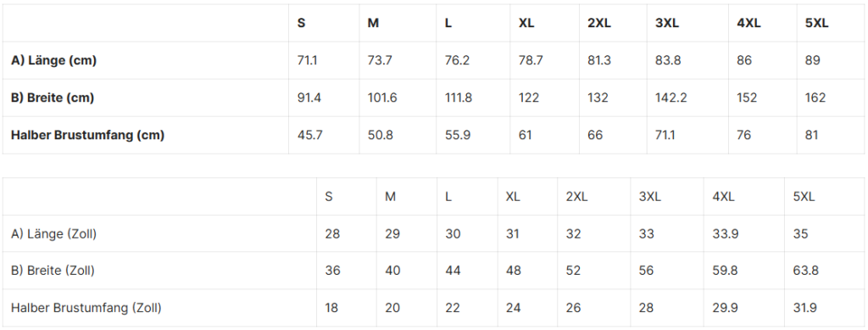Click the 45.7 half chest value
The height and width of the screenshot is (330, 868).
(x=309, y=135)
